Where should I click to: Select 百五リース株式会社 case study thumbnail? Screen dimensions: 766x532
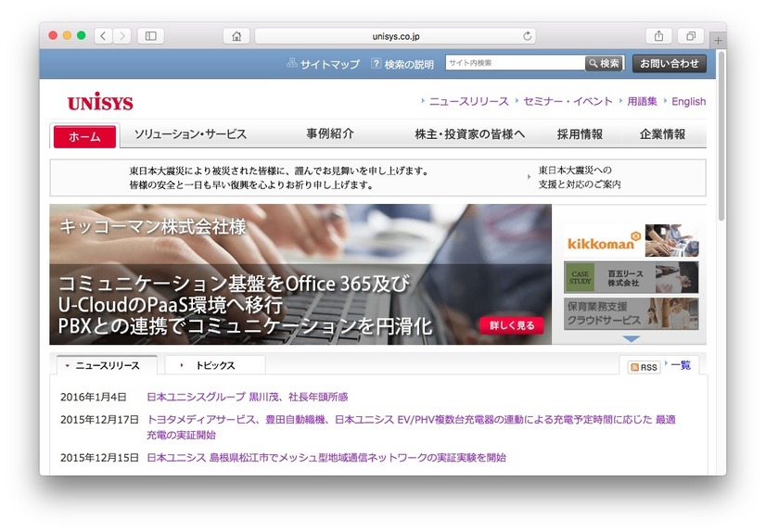[x=632, y=277]
